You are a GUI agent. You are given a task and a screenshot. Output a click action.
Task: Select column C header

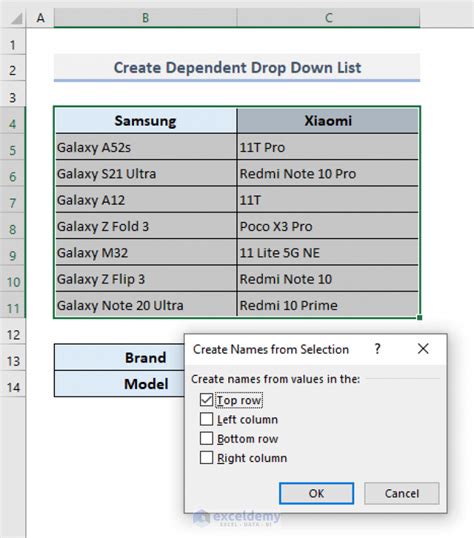328,18
